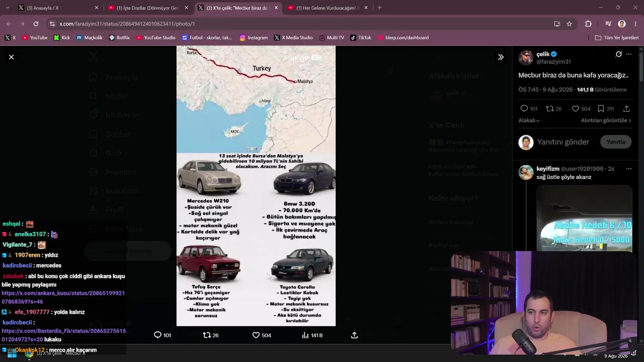
Task: View site information icon in address bar
Action: tap(52, 24)
